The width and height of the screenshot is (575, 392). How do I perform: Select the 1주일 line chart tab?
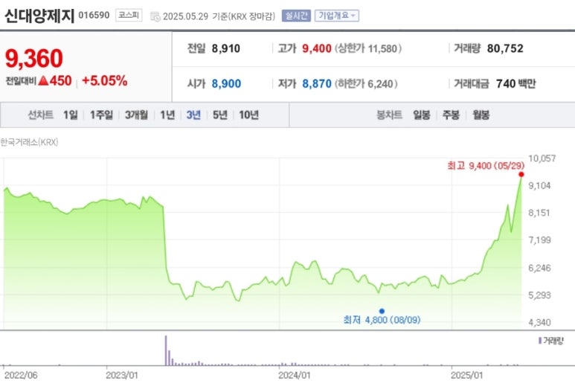(x=102, y=115)
